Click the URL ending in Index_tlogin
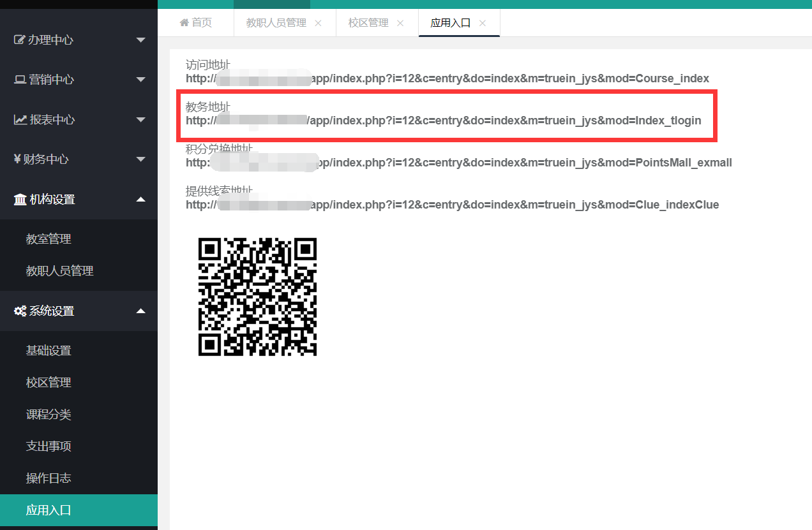 pyautogui.click(x=444, y=120)
